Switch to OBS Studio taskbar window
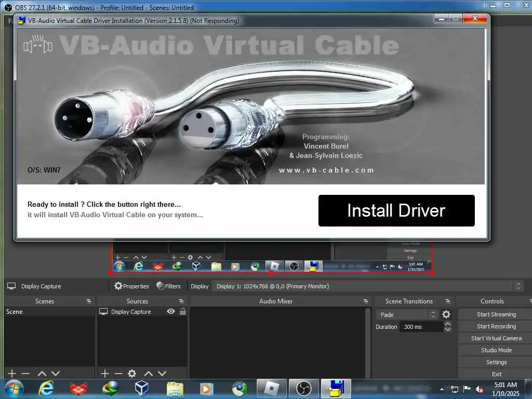This screenshot has height=399, width=532. pos(303,389)
